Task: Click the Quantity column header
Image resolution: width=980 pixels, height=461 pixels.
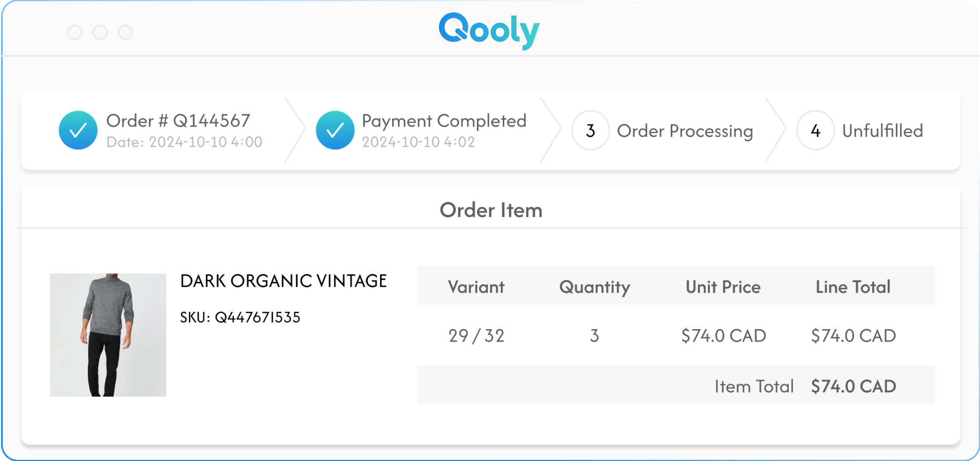Action: pos(595,287)
